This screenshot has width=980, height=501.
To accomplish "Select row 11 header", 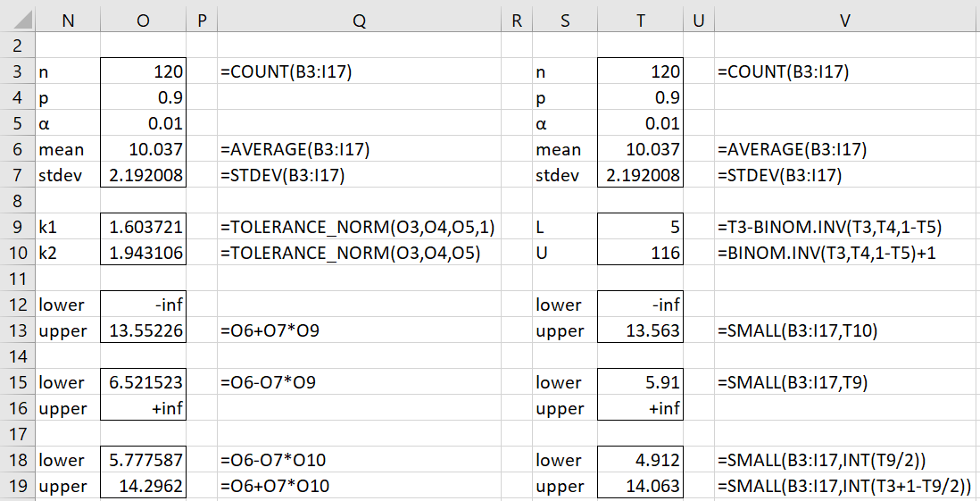I will pyautogui.click(x=18, y=279).
